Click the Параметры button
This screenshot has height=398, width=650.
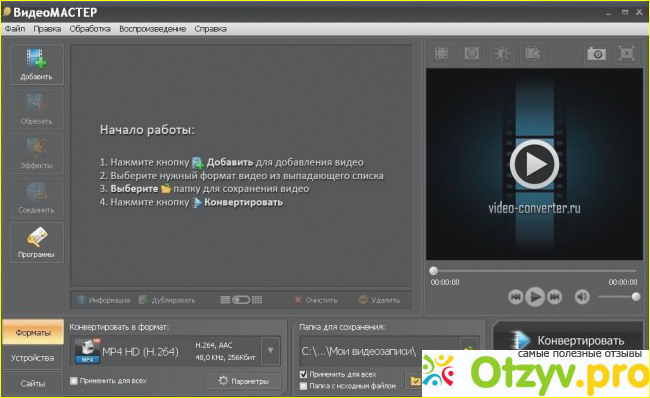coord(244,381)
